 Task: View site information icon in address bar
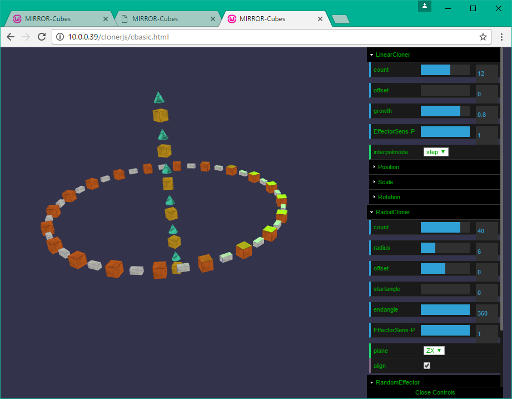[60, 37]
